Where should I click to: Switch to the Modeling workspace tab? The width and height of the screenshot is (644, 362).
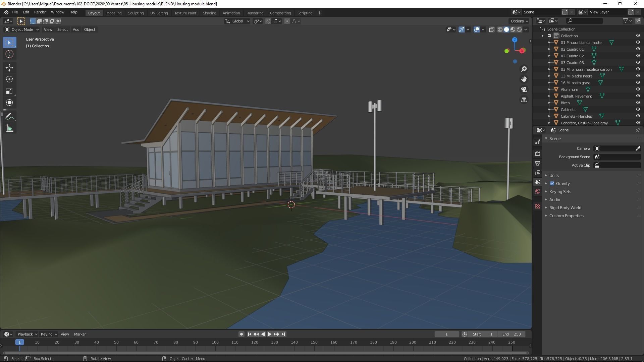pyautogui.click(x=114, y=13)
